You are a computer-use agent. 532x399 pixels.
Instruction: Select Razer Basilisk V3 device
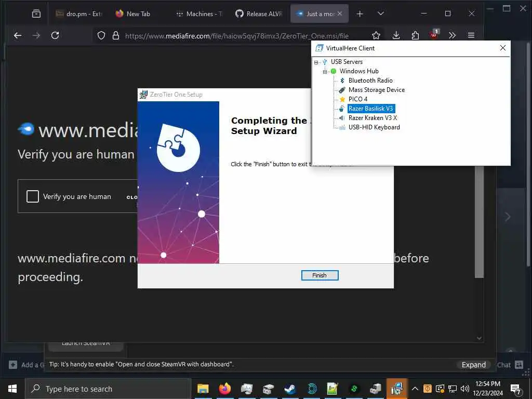coord(371,109)
